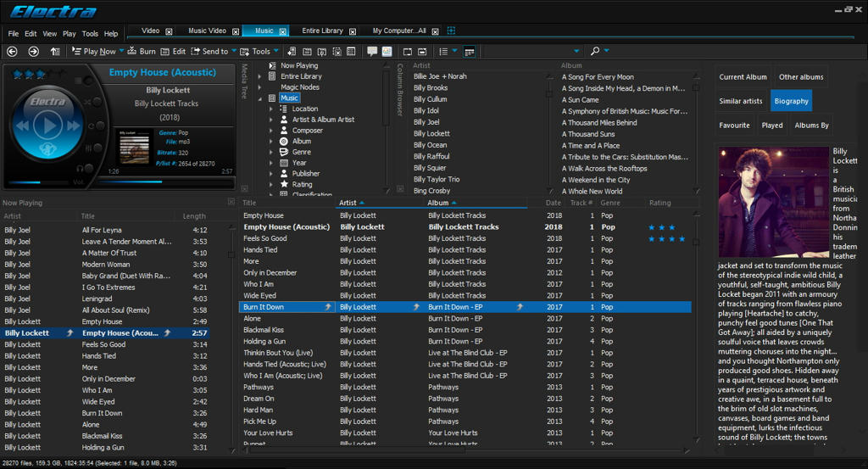Show Other albums panel

(x=801, y=77)
